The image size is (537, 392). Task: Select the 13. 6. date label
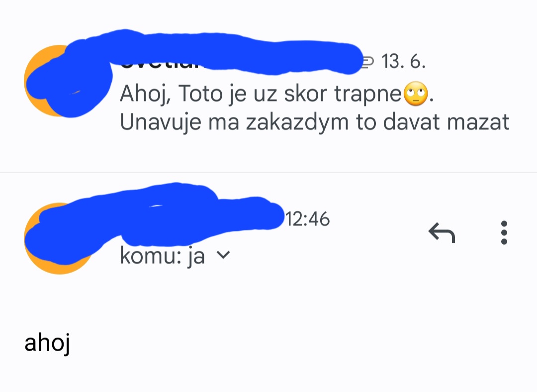pyautogui.click(x=403, y=62)
